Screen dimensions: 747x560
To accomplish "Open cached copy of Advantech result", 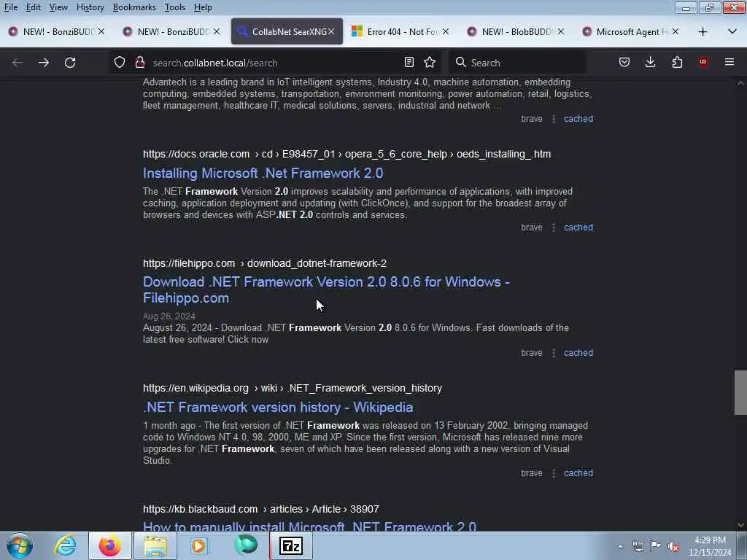I will [578, 119].
